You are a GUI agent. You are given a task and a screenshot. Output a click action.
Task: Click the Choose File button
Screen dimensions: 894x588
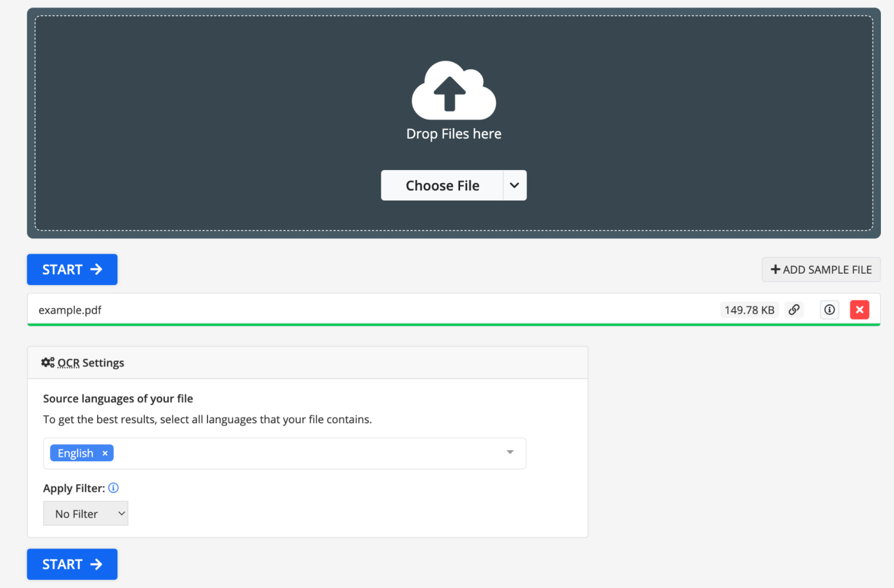(442, 186)
